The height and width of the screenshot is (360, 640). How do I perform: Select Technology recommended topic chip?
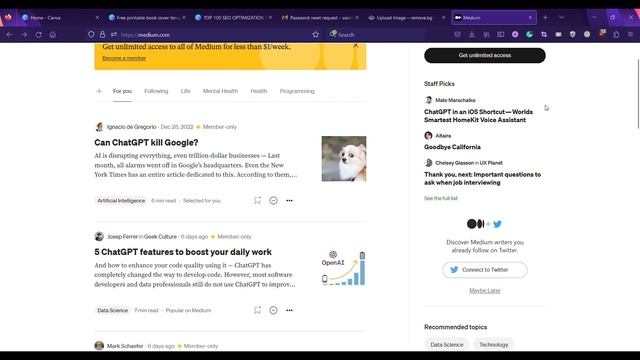coord(494,344)
